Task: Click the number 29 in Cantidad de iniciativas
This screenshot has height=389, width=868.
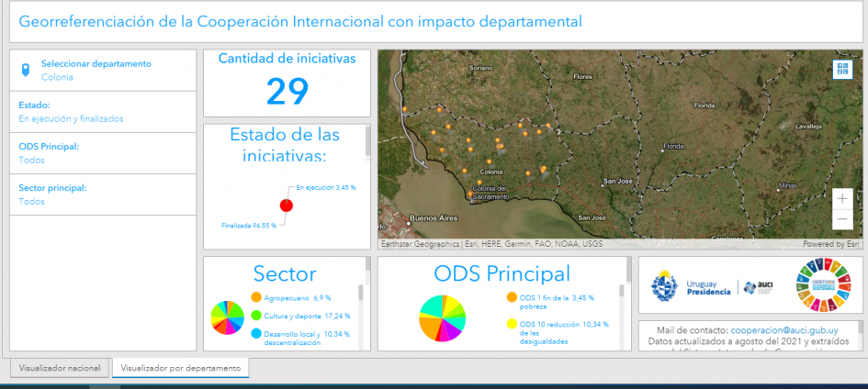Action: click(x=287, y=91)
